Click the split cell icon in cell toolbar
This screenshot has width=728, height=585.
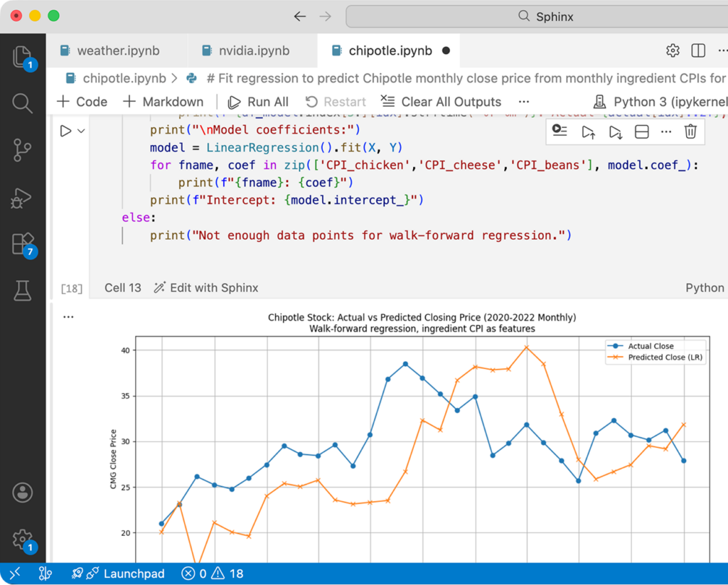641,131
